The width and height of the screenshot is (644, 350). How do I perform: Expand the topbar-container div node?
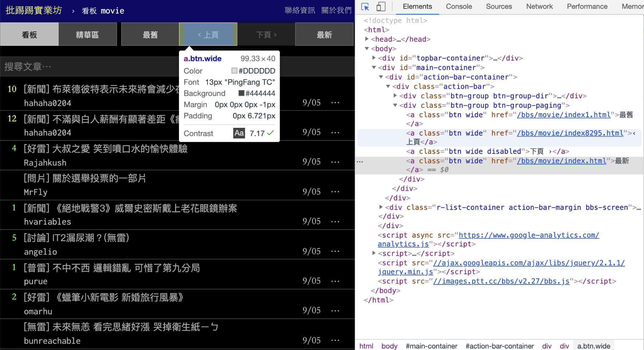point(374,58)
